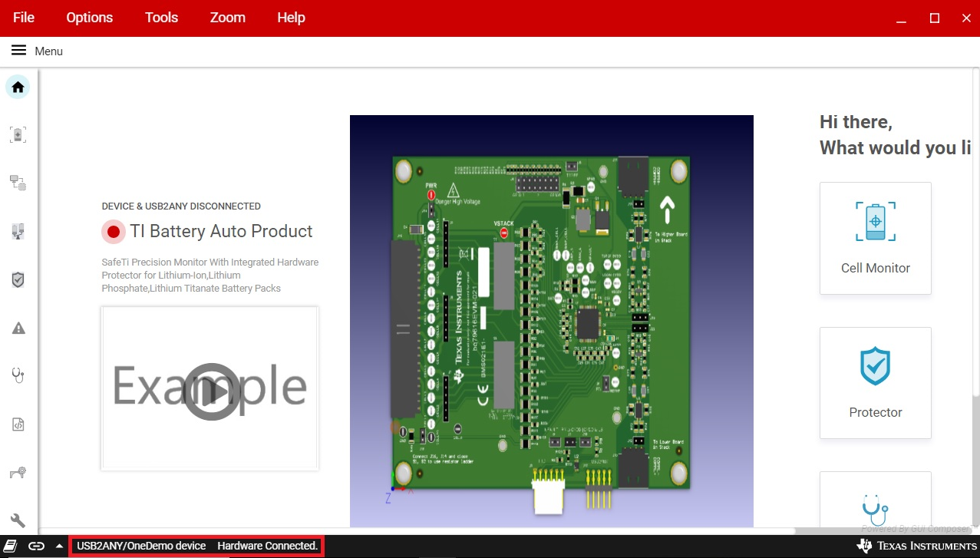Click the Texas Instruments logo
The height and width of the screenshot is (558, 980).
click(x=916, y=546)
